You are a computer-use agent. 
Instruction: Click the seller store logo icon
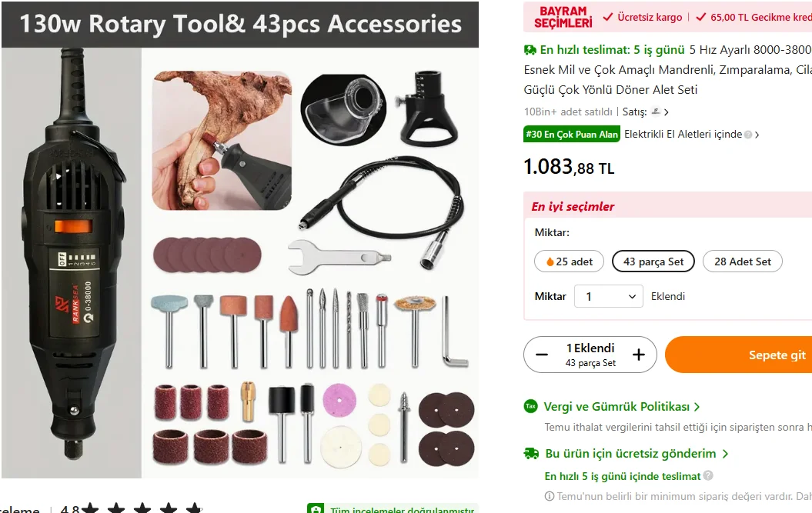pyautogui.click(x=656, y=112)
